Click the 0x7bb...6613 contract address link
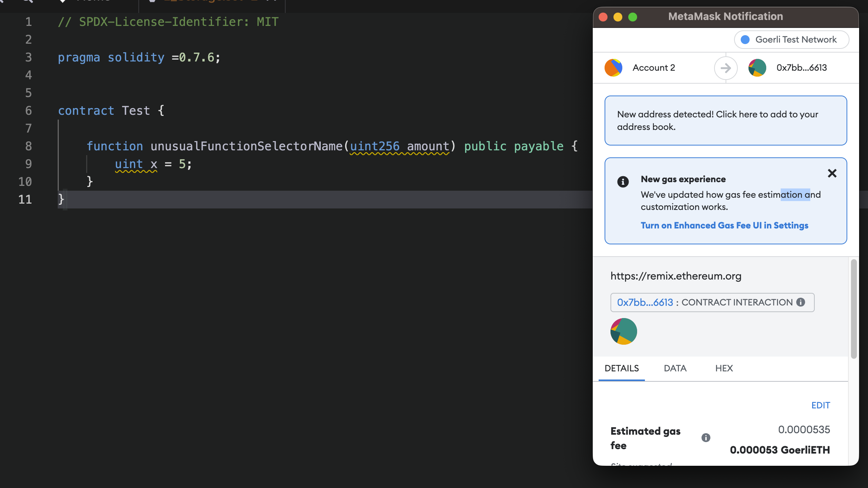Viewport: 868px width, 488px height. tap(645, 303)
